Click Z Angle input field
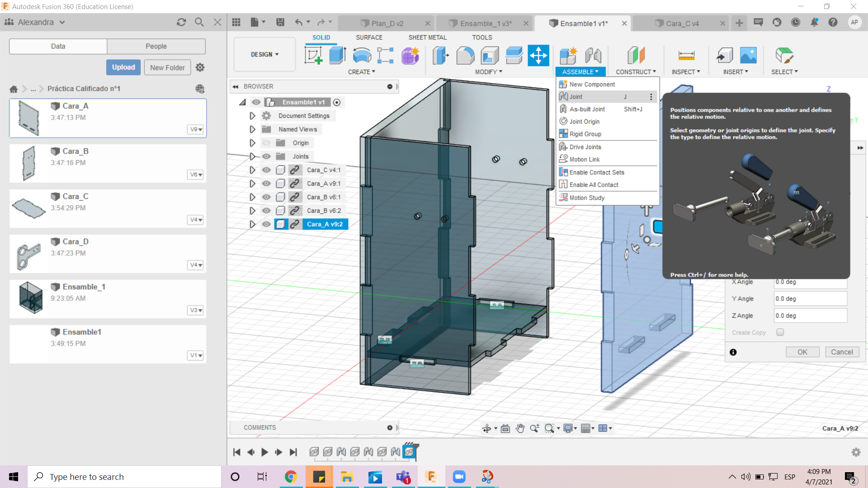 [x=810, y=315]
